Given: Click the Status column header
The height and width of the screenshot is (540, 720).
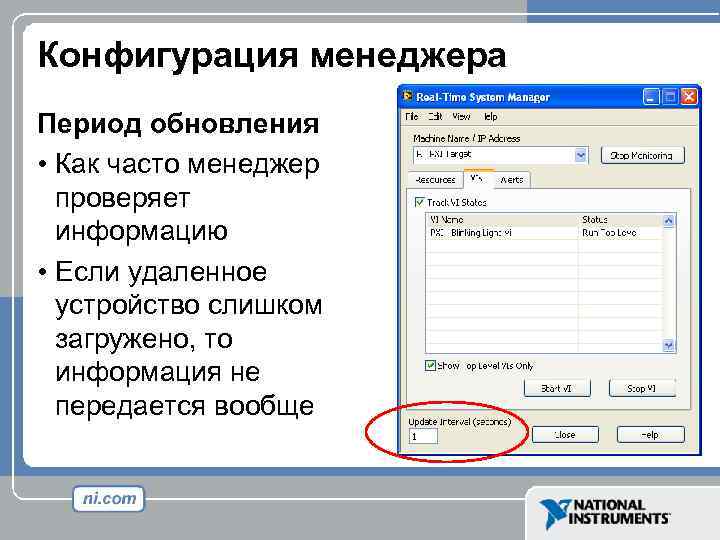Looking at the screenshot, I should [620, 219].
